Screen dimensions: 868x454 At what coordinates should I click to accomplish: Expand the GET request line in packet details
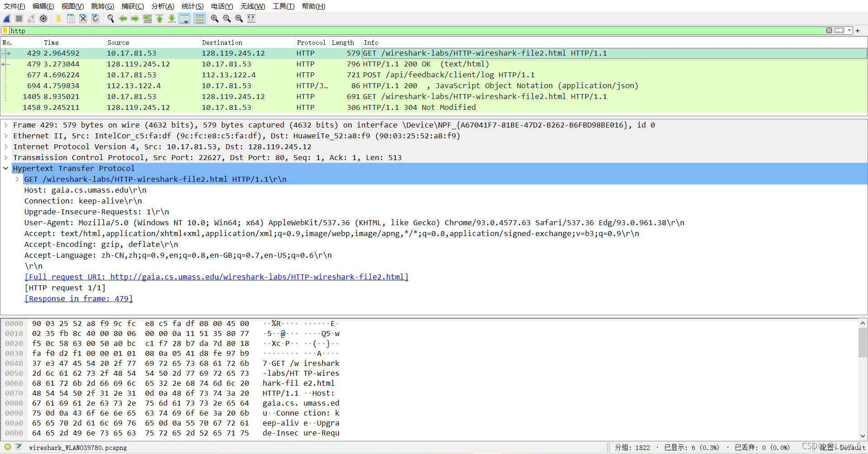17,179
